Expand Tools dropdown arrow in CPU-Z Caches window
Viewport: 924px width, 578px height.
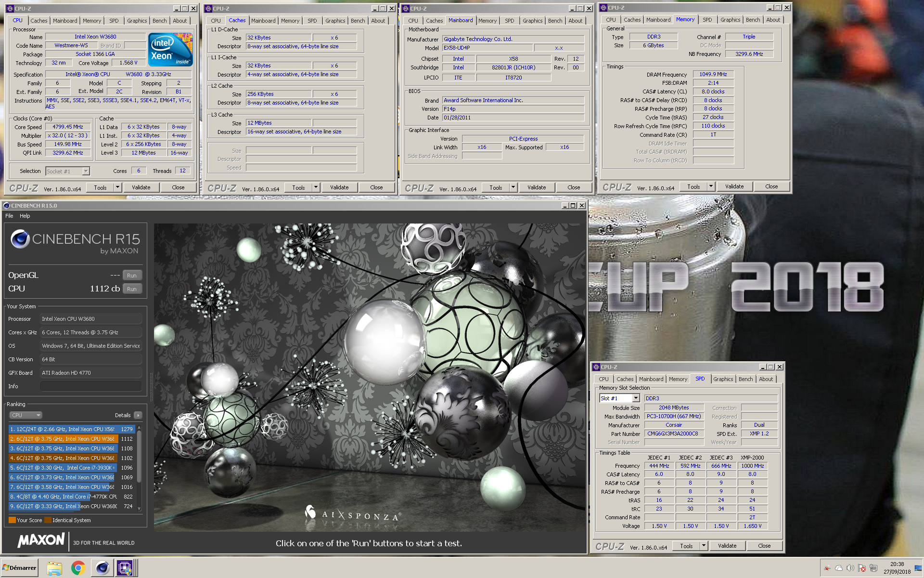[x=316, y=187]
